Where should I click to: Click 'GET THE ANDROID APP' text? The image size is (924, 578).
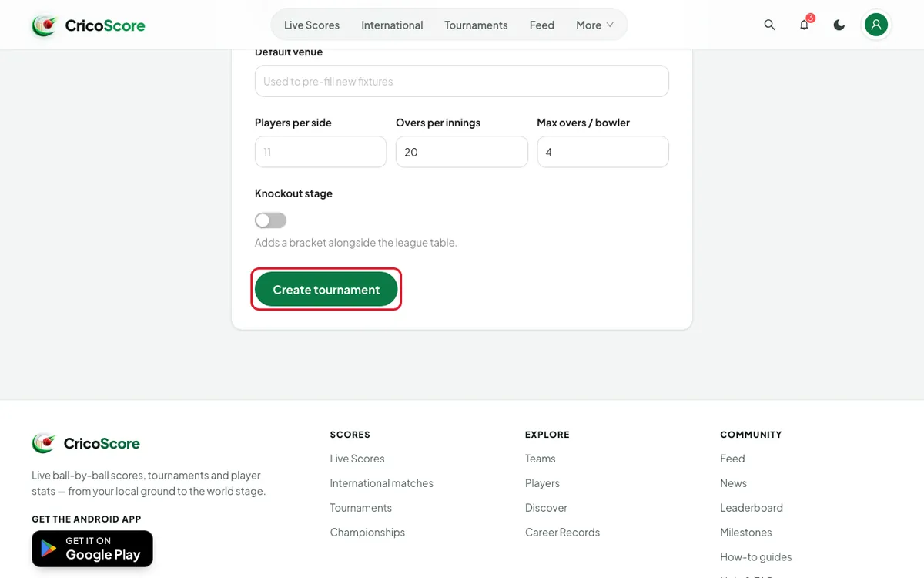click(86, 519)
